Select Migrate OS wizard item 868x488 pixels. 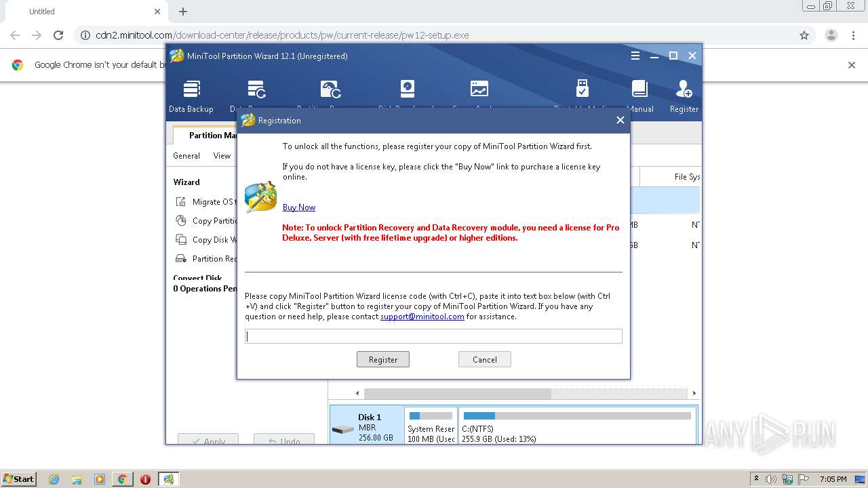[x=205, y=201]
